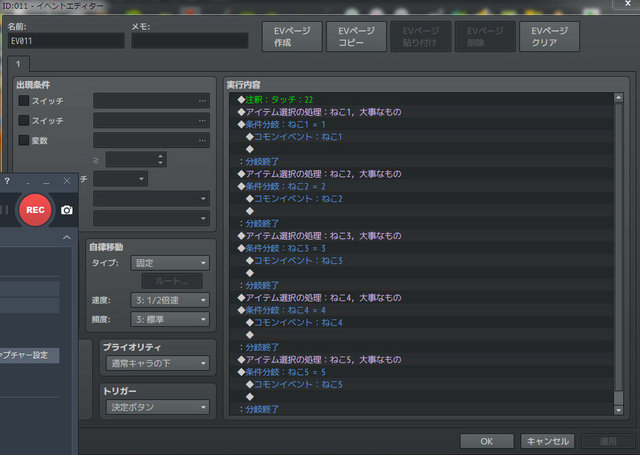This screenshot has width=640, height=455.
Task: Click the EVページクリア button
Action: pos(549,37)
